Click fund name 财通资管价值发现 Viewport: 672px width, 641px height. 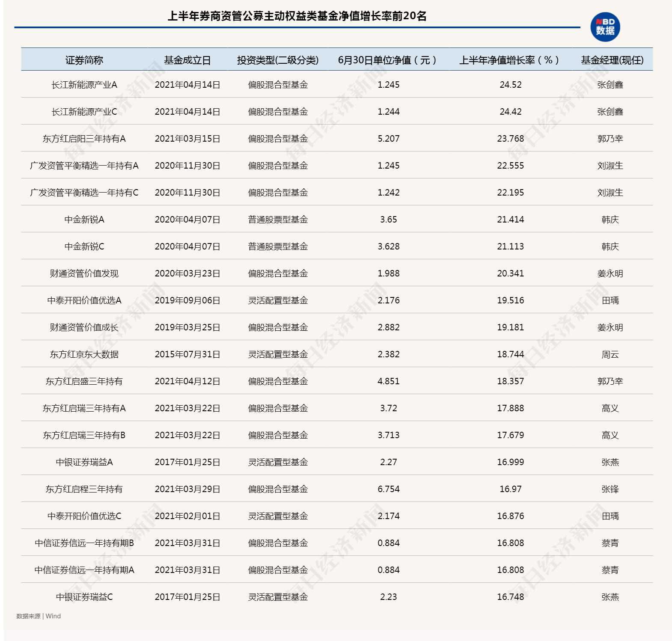click(84, 273)
